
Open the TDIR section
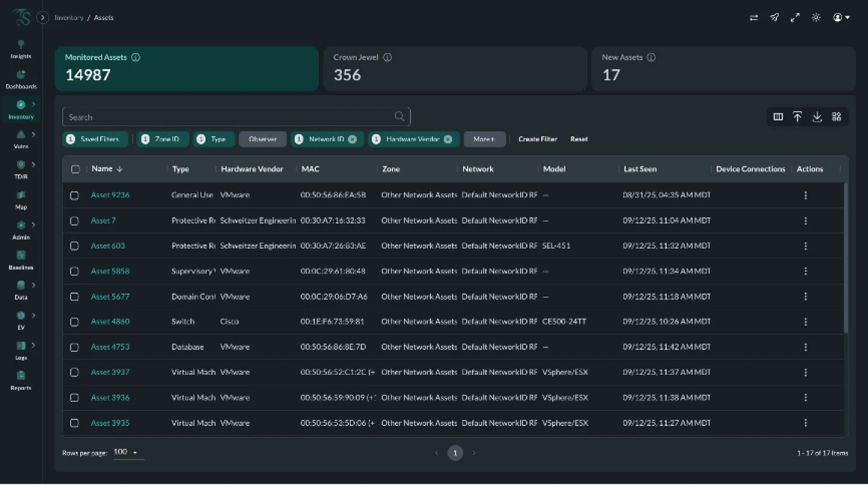[20, 169]
